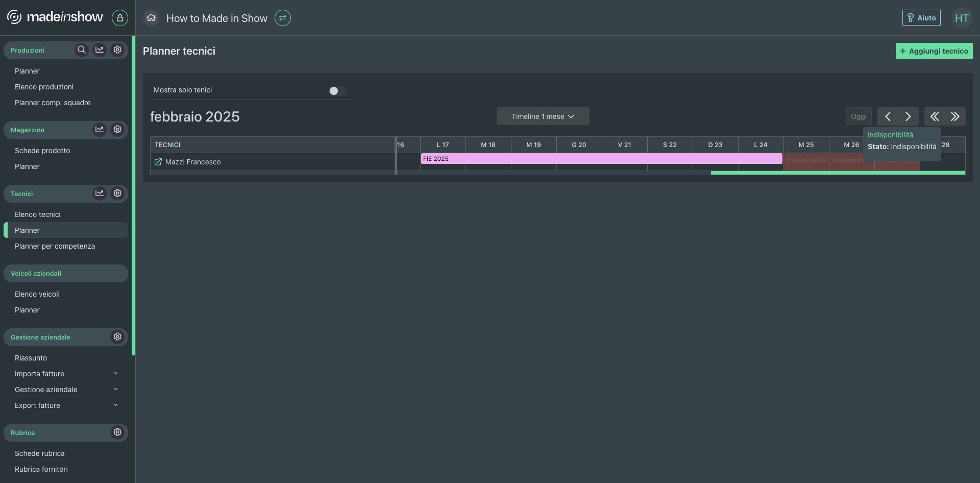Click the Aggiungi tecnico button
This screenshot has height=483, width=980.
point(934,51)
